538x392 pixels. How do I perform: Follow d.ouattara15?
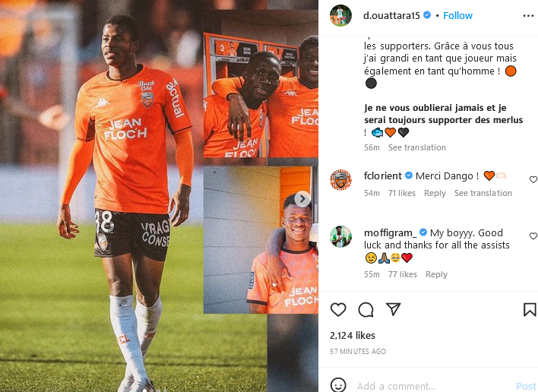[x=457, y=15]
